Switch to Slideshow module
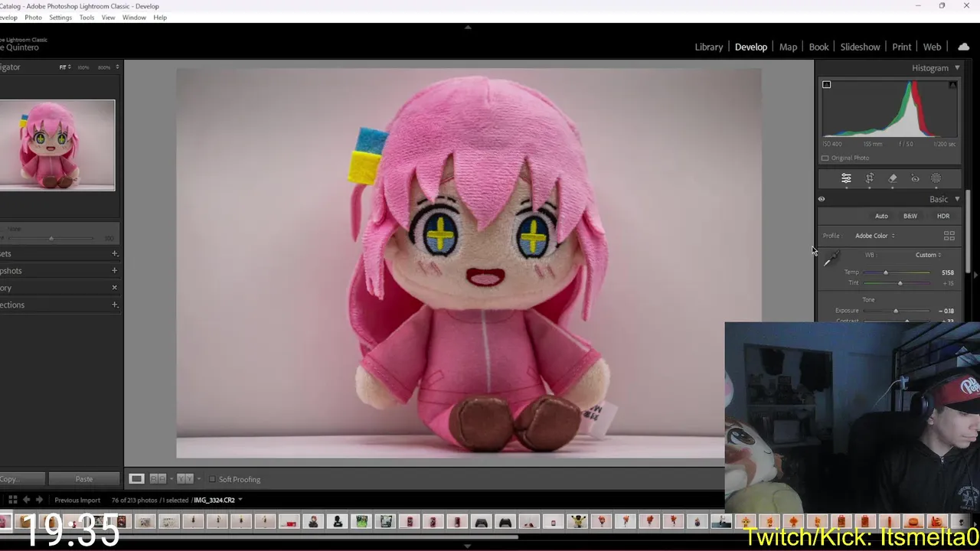The height and width of the screenshot is (551, 980). pyautogui.click(x=860, y=47)
